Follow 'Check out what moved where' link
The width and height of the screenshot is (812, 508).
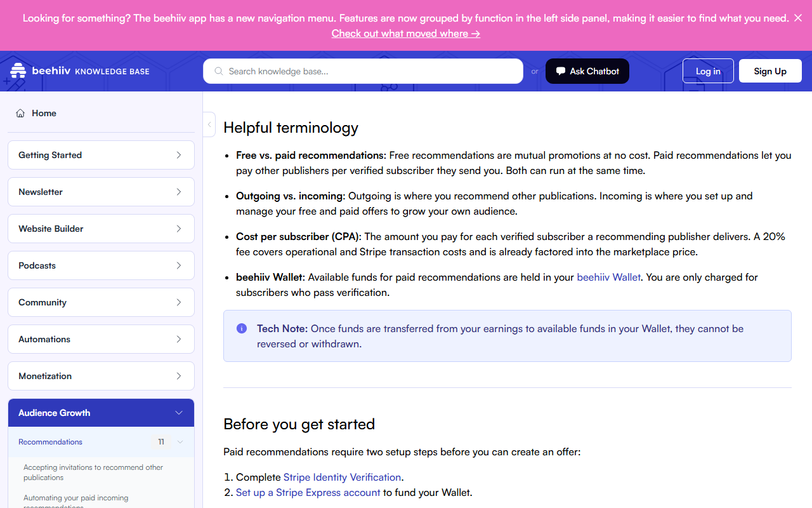tap(406, 33)
